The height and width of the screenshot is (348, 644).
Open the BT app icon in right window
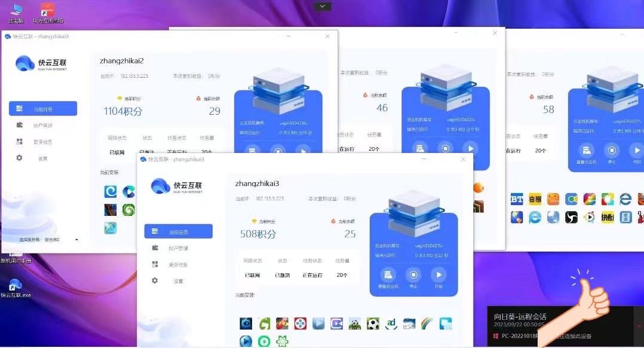click(x=517, y=199)
